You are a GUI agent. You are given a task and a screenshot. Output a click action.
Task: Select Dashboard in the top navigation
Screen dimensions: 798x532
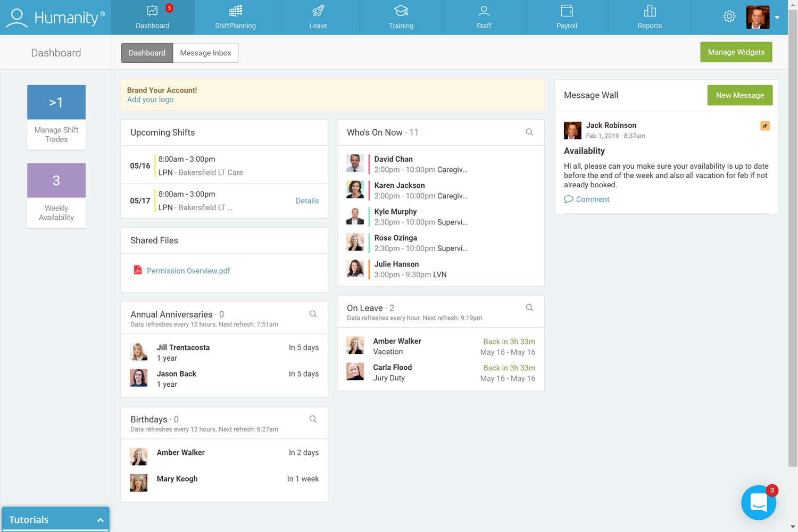coord(147,53)
